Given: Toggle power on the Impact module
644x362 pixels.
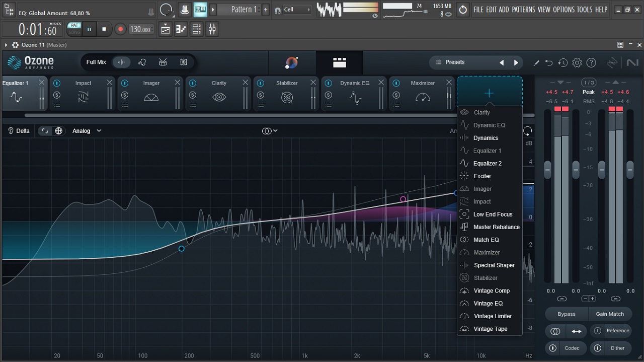Looking at the screenshot, I should pos(57,83).
